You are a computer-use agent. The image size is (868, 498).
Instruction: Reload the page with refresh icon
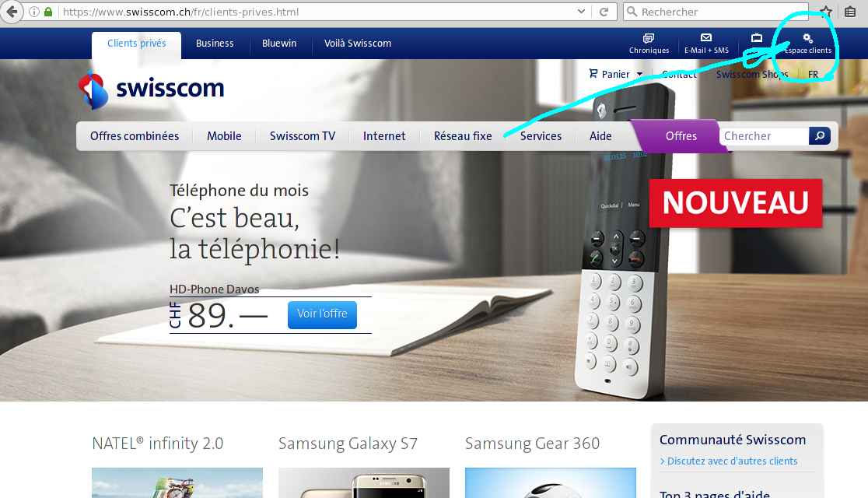[x=604, y=12]
